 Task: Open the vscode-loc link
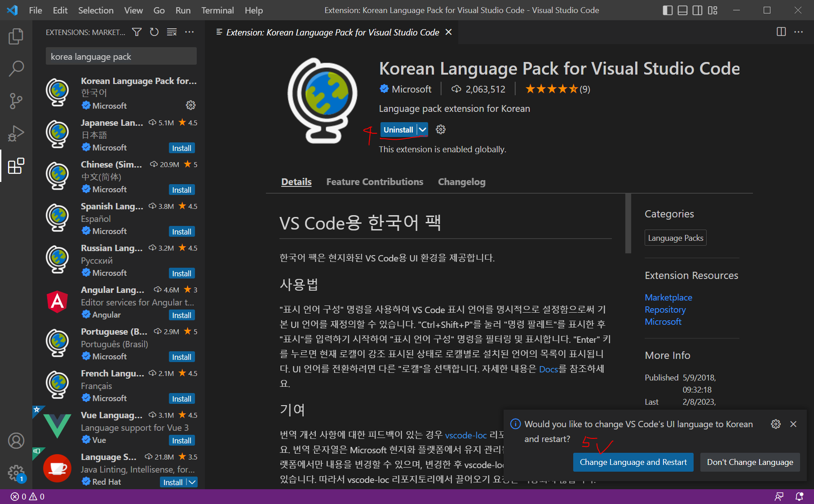465,435
